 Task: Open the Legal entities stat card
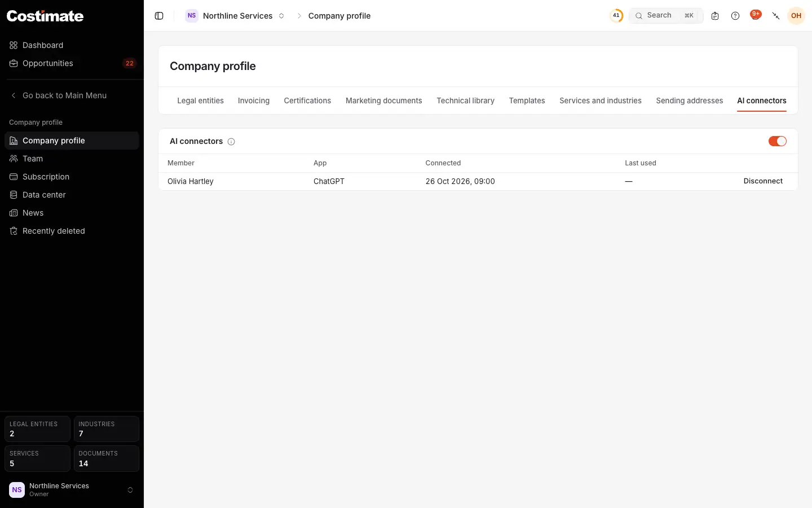pyautogui.click(x=37, y=429)
